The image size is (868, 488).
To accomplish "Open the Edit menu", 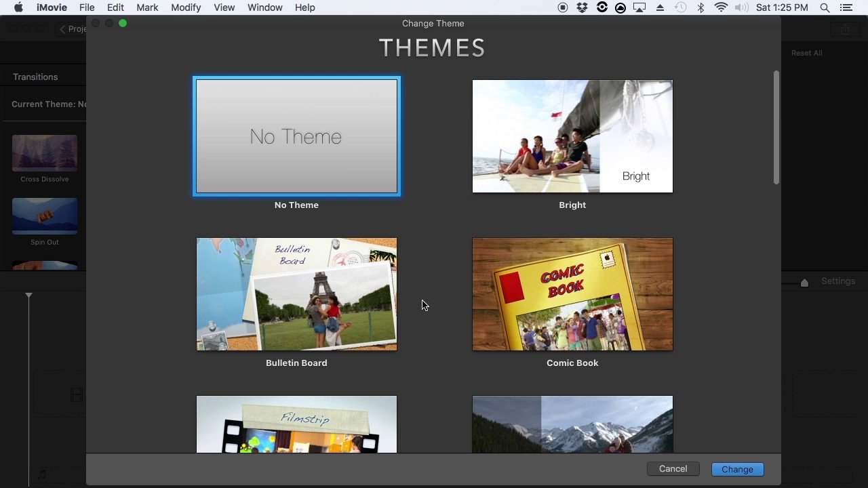I will point(115,7).
